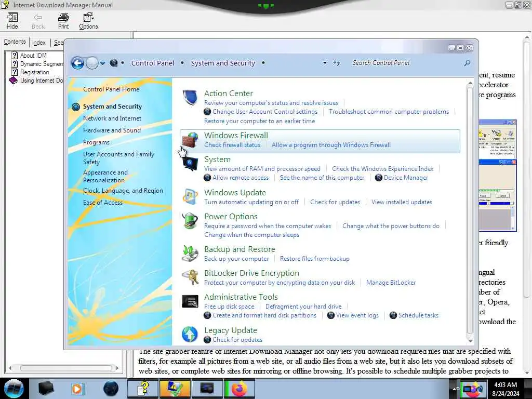Open Appearance and Personalization category
Viewport: 532px width, 399px height.
tap(105, 176)
